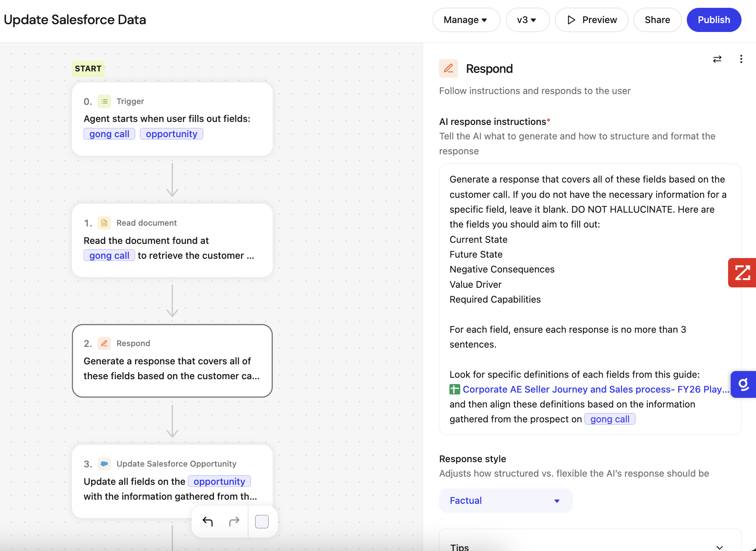The image size is (756, 551).
Task: Click the 'Future State' line in instructions
Action: 476,254
